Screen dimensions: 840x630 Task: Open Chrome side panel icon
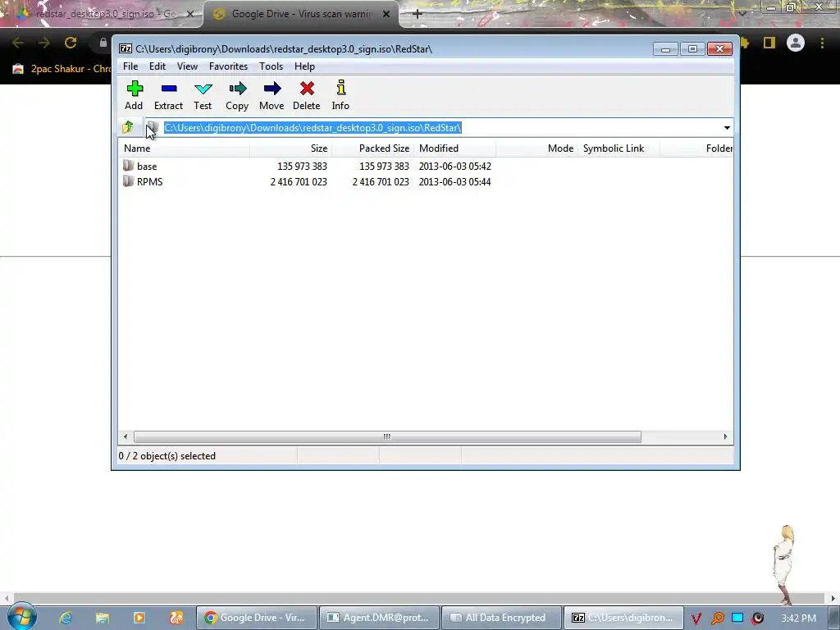769,43
